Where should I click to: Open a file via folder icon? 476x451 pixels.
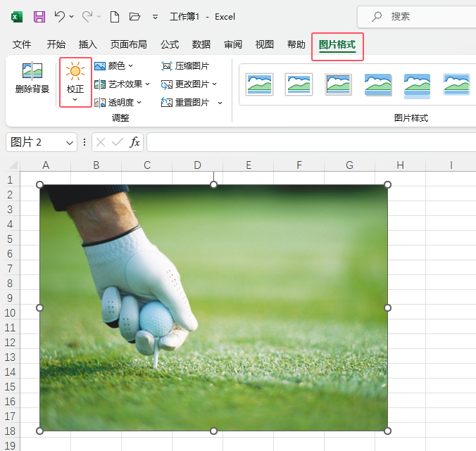click(x=134, y=17)
